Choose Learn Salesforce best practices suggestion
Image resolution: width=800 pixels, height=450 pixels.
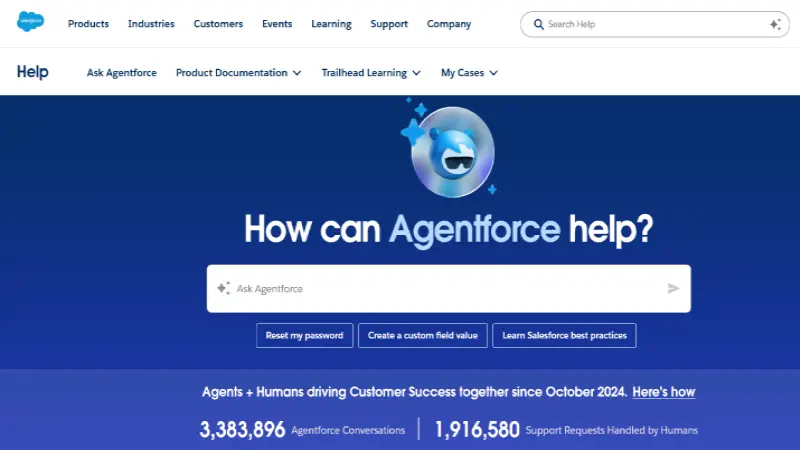pyautogui.click(x=564, y=336)
